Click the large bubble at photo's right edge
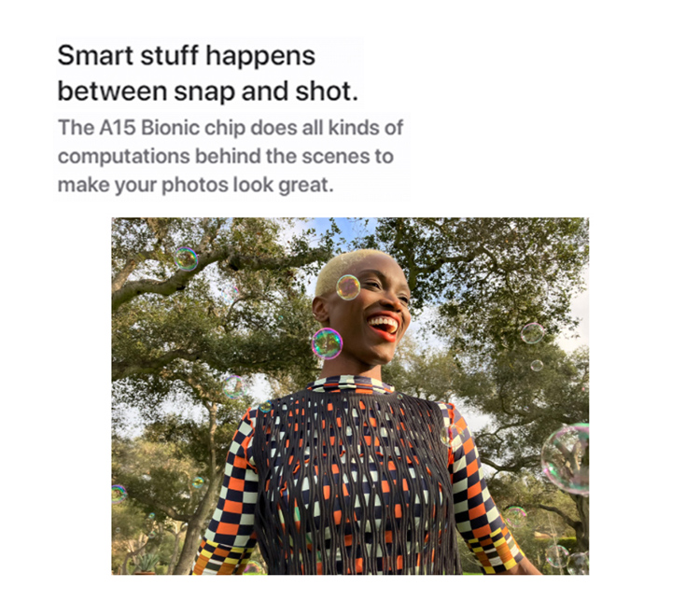This screenshot has width=700, height=614. pos(566,459)
